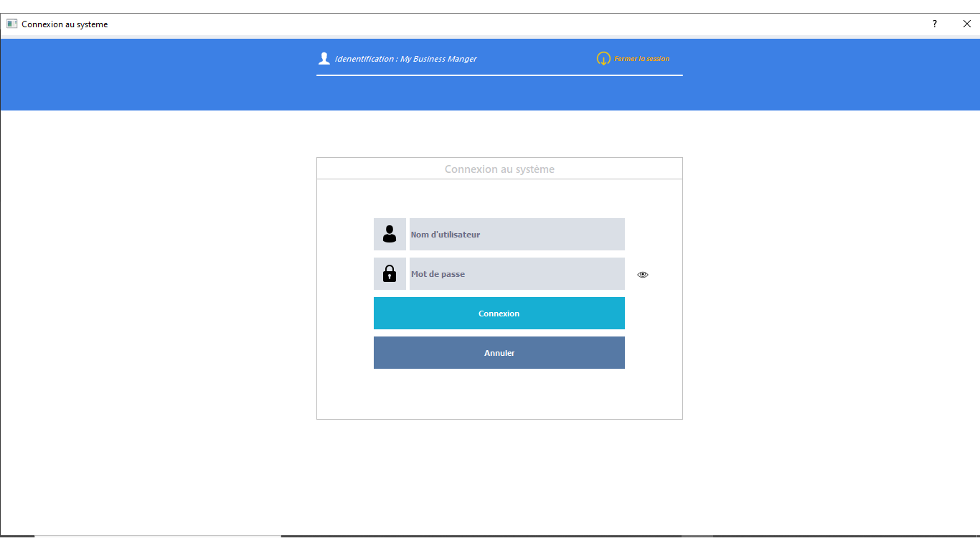Screen dimensions: 980x551
Task: Click the Mot de passe input field
Action: pos(517,273)
